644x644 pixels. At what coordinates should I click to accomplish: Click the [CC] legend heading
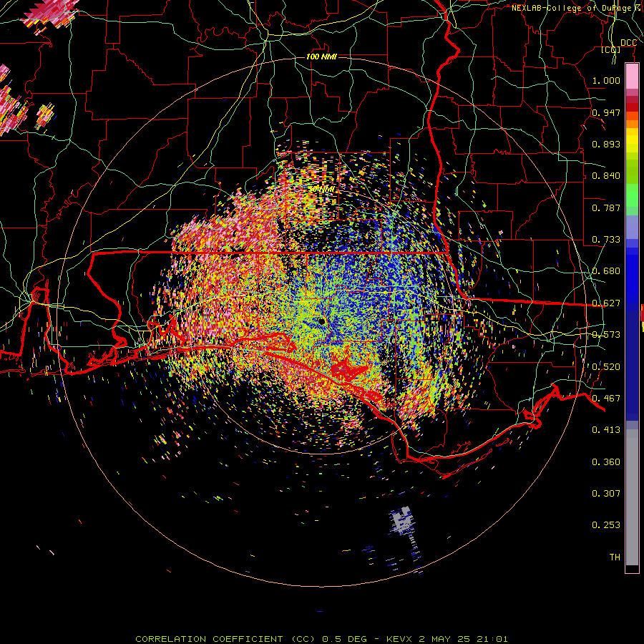tap(610, 50)
